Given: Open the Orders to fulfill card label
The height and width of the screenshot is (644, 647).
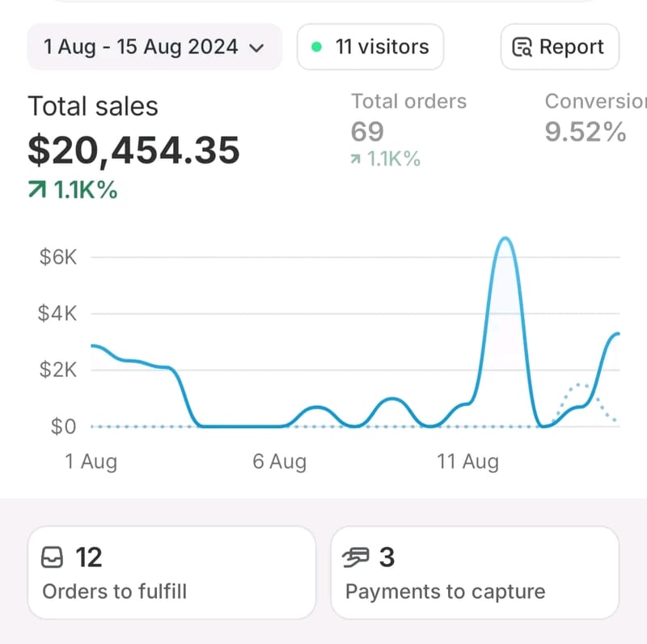Looking at the screenshot, I should (x=114, y=591).
